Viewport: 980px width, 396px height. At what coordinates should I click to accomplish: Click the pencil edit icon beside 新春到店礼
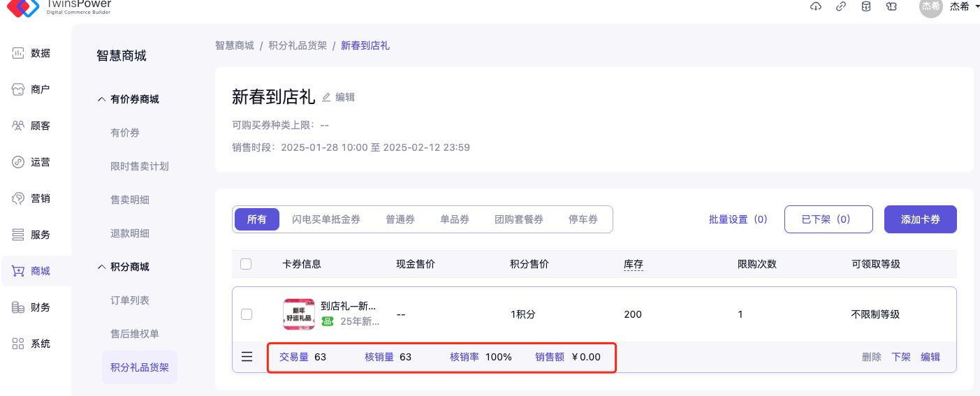[x=326, y=97]
